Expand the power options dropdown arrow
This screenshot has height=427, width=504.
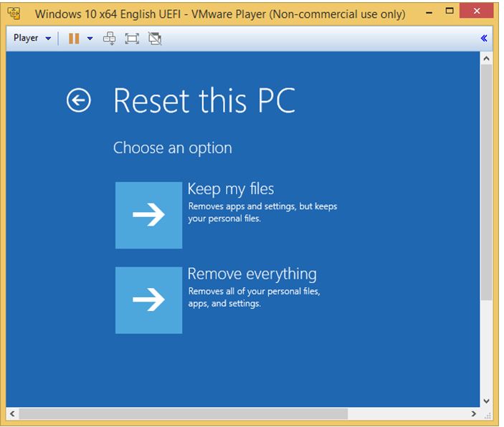point(90,39)
